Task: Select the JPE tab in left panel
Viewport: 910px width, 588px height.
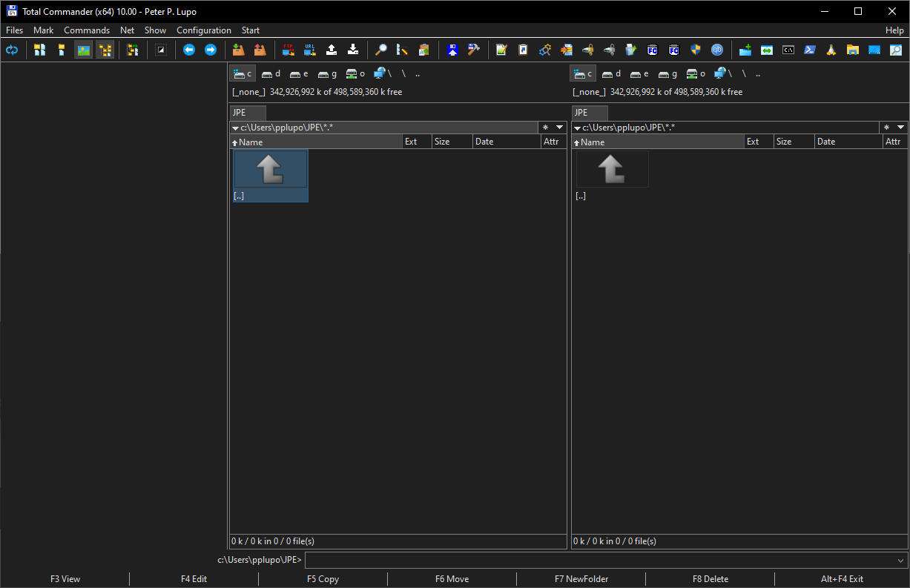Action: click(248, 113)
